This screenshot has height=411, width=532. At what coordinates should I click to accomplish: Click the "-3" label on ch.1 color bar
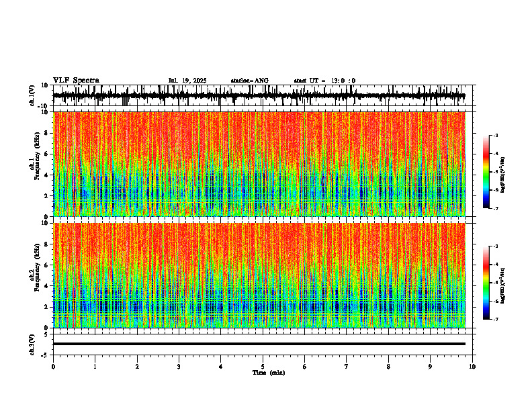click(x=496, y=135)
